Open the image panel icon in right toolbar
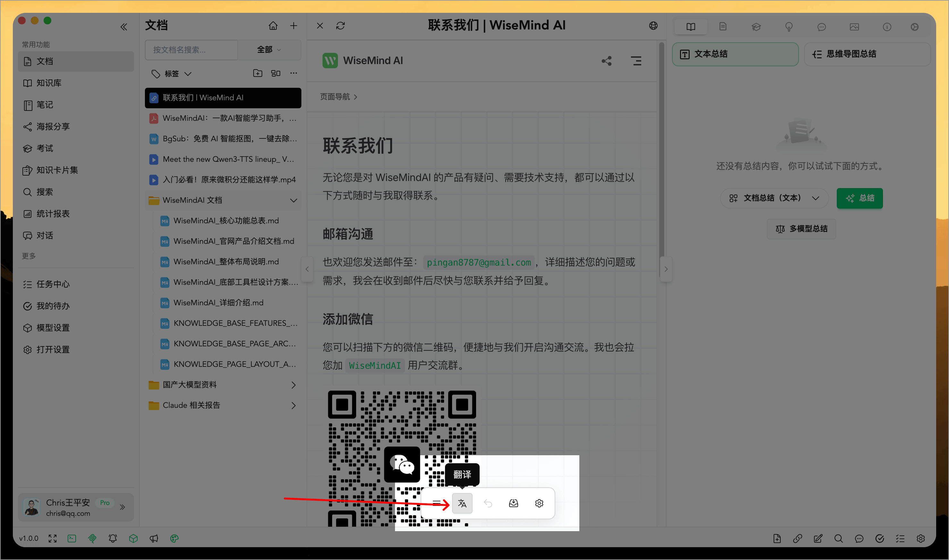949x560 pixels. 855,27
